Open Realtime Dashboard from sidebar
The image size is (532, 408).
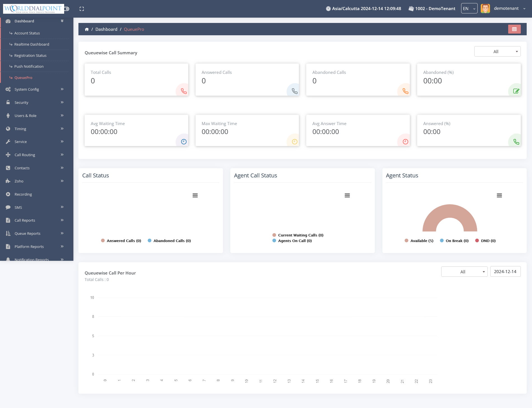[32, 44]
